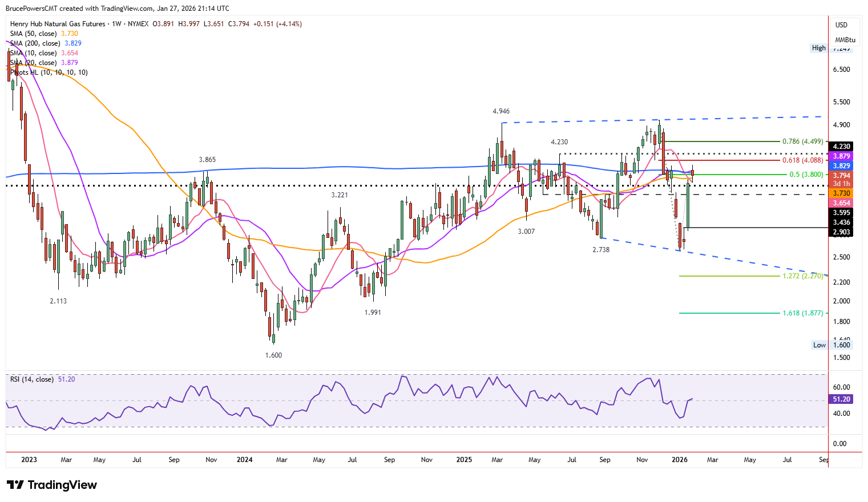
Task: Click the black 3.436 price axis tag
Action: [x=841, y=222]
